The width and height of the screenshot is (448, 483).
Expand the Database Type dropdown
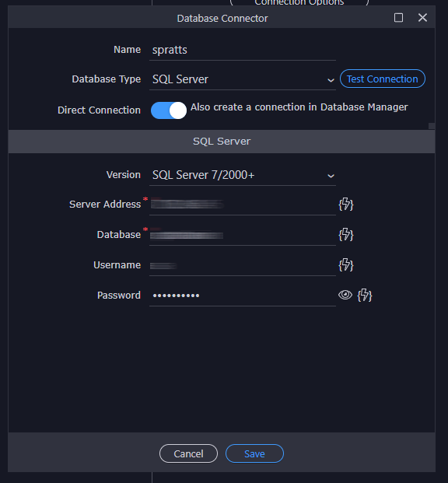[331, 80]
